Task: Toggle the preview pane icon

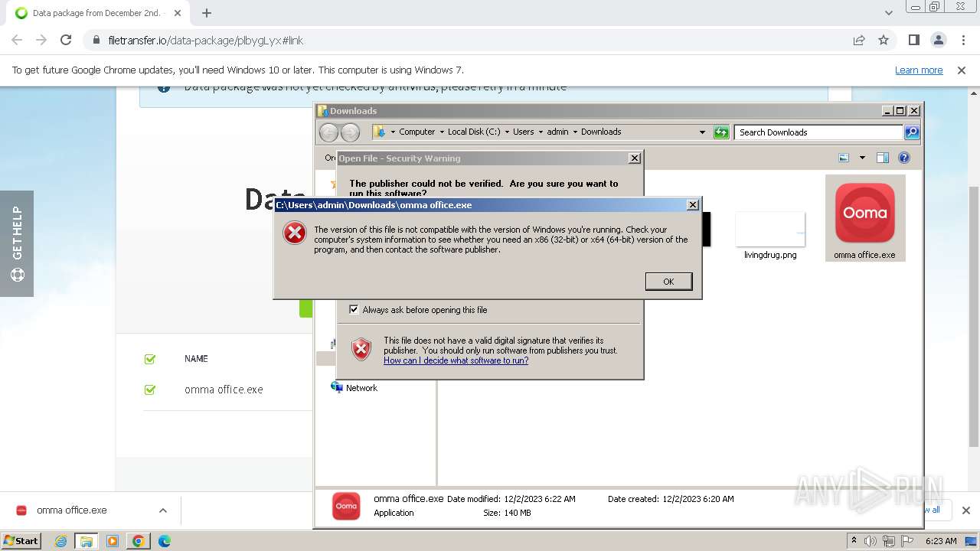Action: click(883, 158)
